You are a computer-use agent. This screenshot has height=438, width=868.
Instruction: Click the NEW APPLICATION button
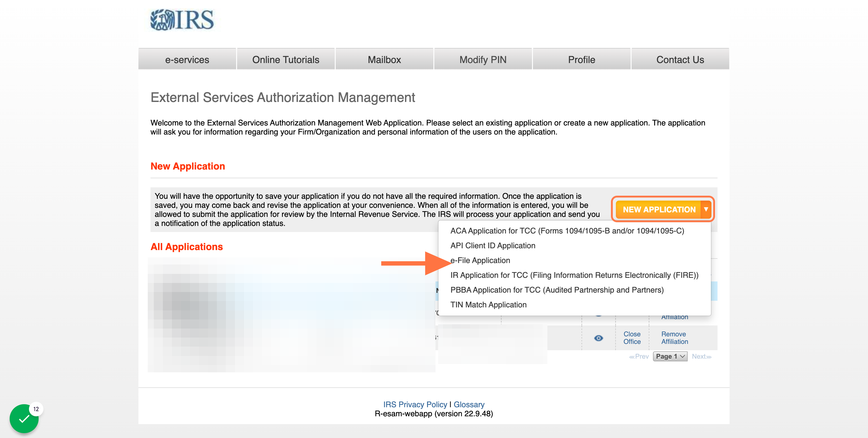[659, 209]
